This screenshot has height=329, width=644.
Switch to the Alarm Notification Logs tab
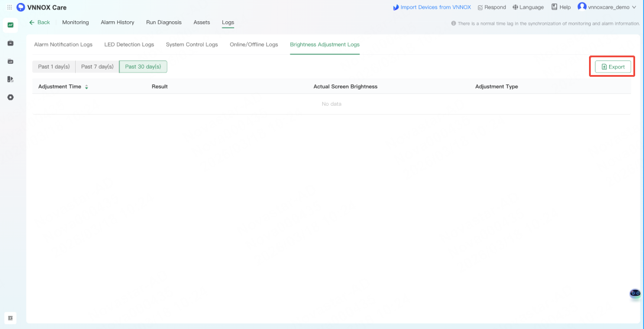coord(63,44)
